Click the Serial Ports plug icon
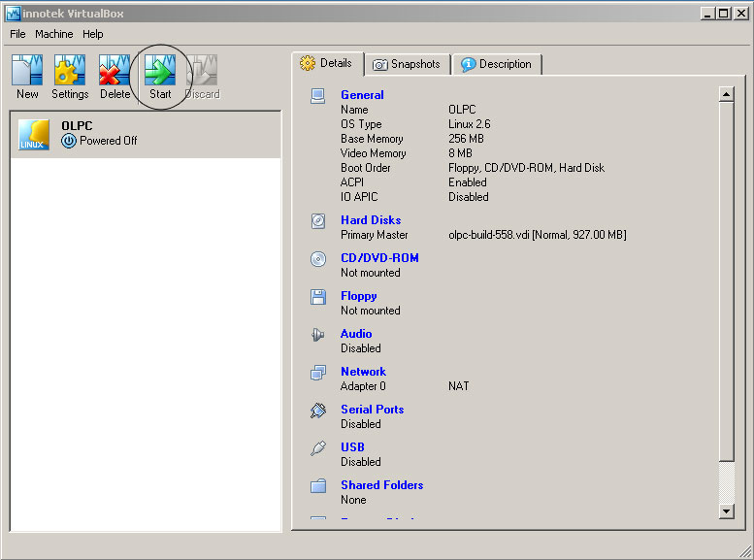The width and height of the screenshot is (754, 560). (318, 410)
